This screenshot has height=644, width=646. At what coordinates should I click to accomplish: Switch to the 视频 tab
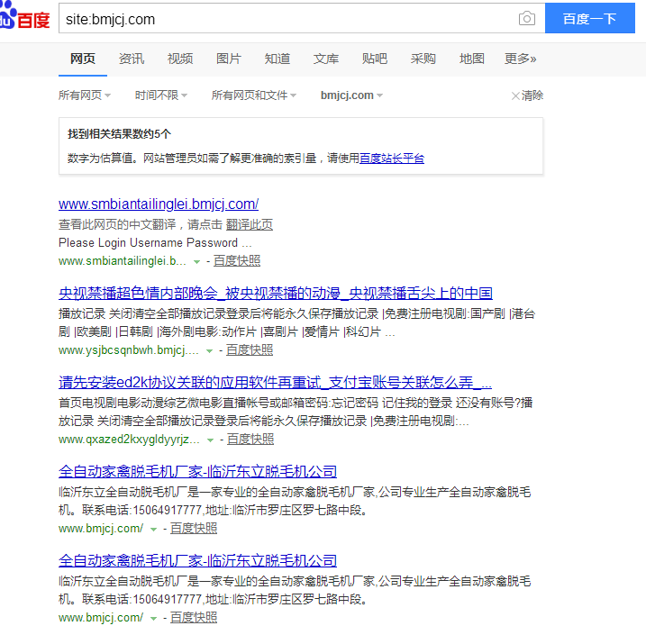coord(180,59)
